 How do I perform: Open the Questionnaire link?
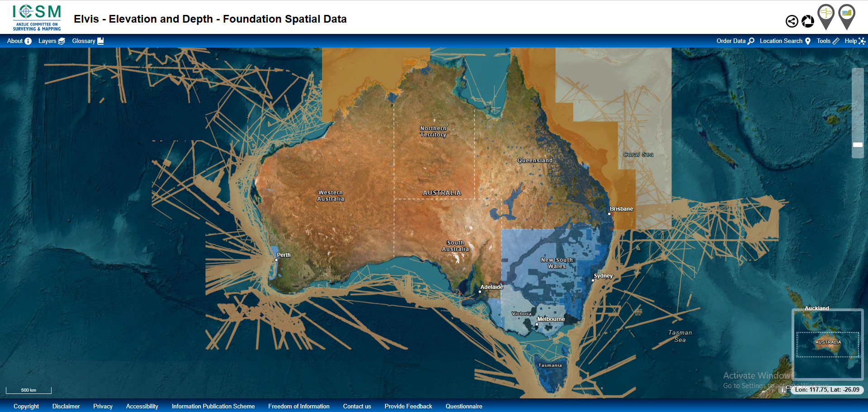pyautogui.click(x=464, y=406)
